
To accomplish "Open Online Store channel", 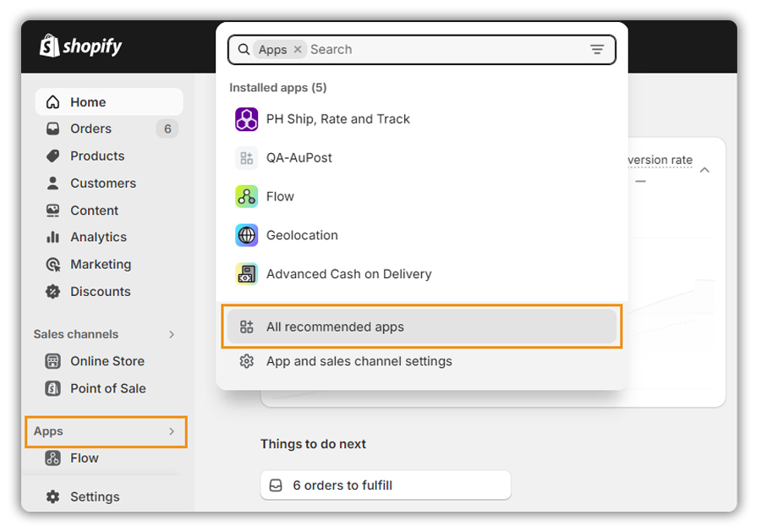I will (109, 361).
